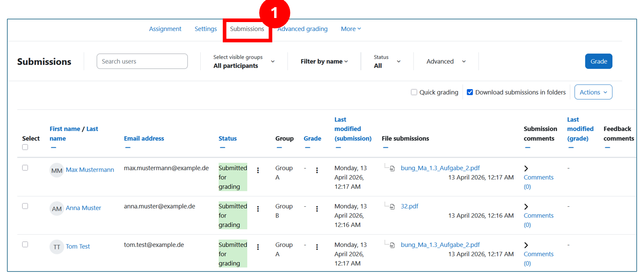The image size is (644, 277).
Task: Click the Group B cell
Action: [x=284, y=211]
